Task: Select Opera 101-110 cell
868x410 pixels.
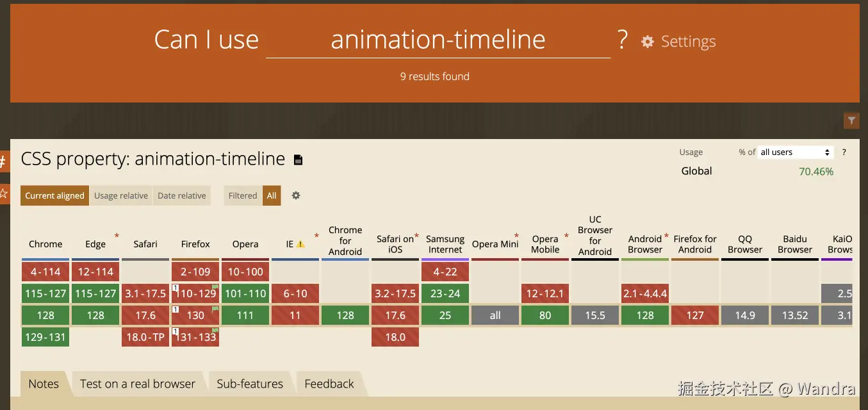Action: click(245, 293)
